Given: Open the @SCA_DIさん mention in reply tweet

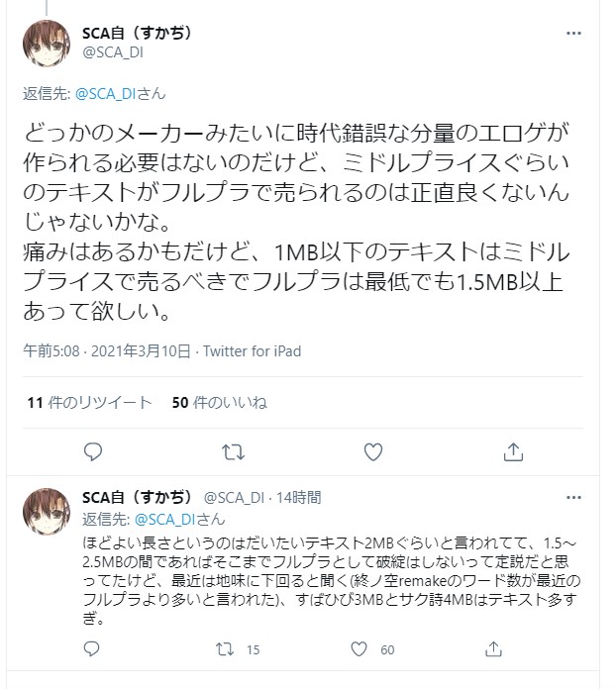Looking at the screenshot, I should [179, 520].
